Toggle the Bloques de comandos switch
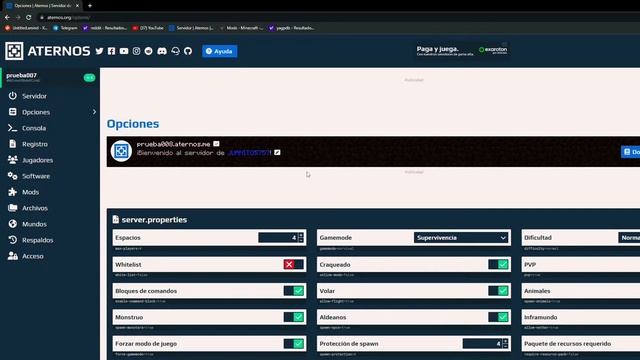 [x=293, y=291]
